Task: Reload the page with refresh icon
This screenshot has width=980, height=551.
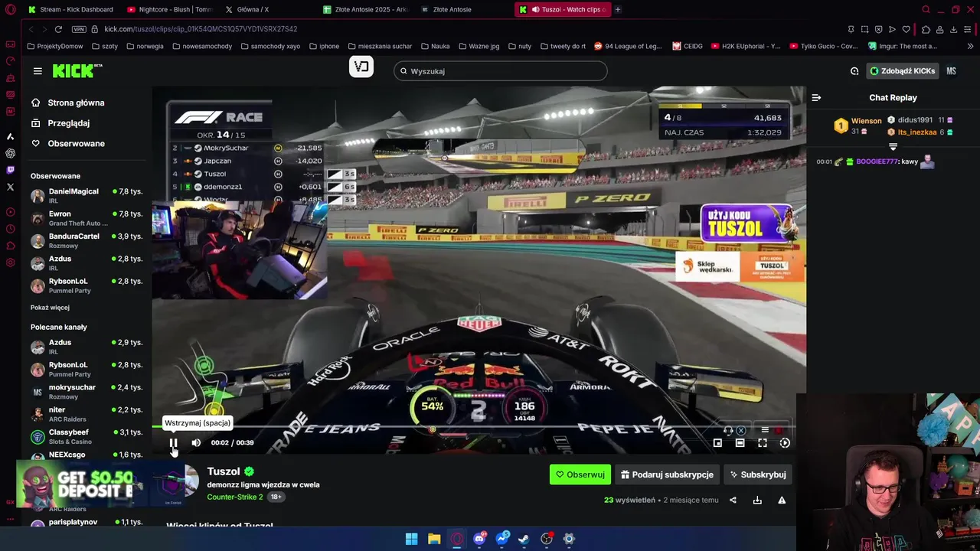Action: (58, 29)
